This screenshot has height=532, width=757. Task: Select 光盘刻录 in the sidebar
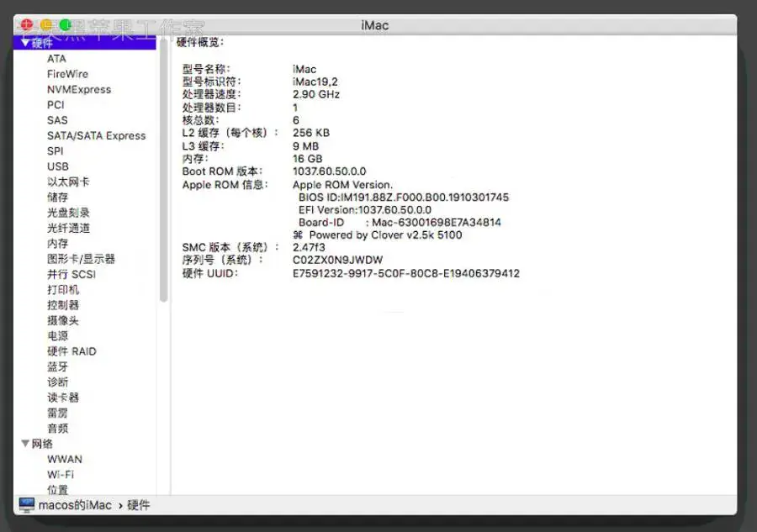(x=68, y=213)
